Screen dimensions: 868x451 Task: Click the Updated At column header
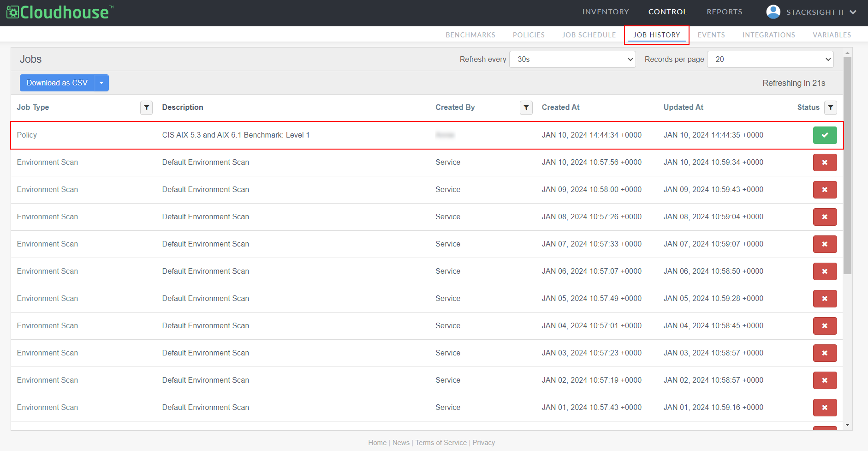(x=684, y=108)
